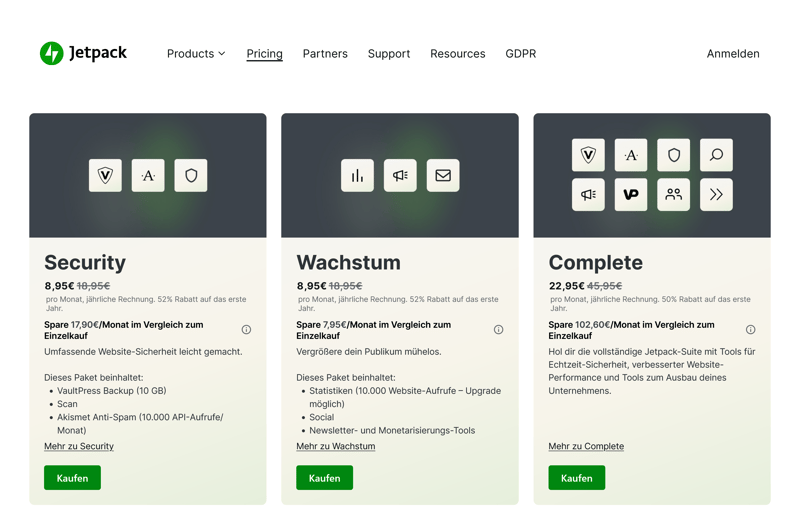Click Anmelden to sign in
Image resolution: width=800 pixels, height=513 pixels.
(732, 54)
